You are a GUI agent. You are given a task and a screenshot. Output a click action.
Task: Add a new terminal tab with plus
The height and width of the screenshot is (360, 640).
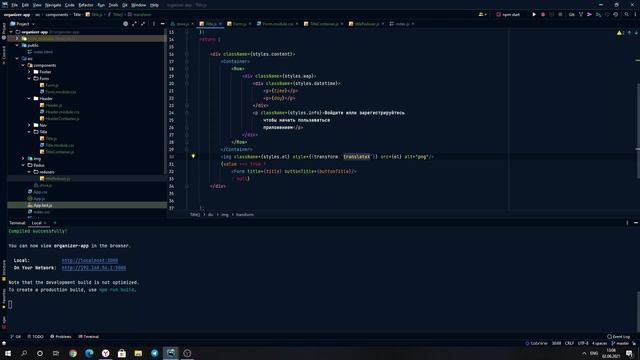click(55, 223)
